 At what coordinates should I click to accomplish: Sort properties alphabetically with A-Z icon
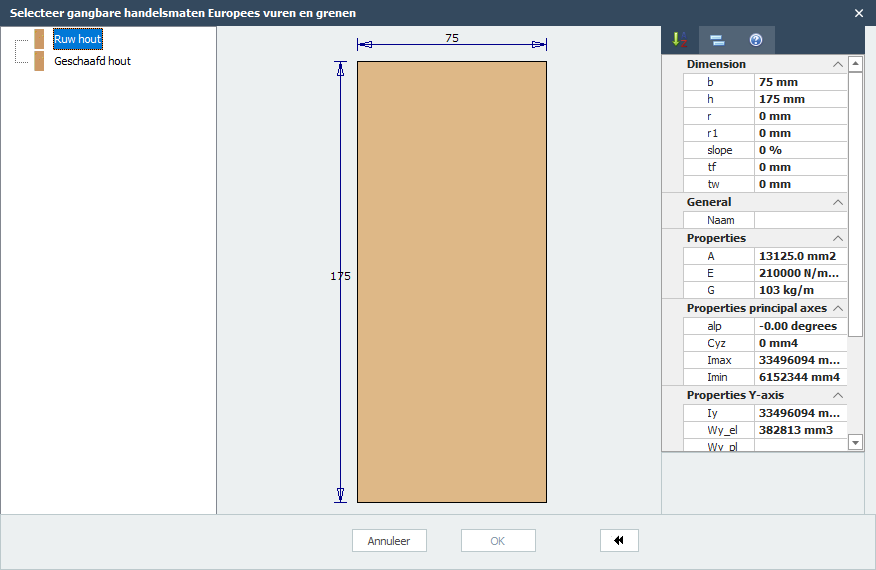point(679,40)
